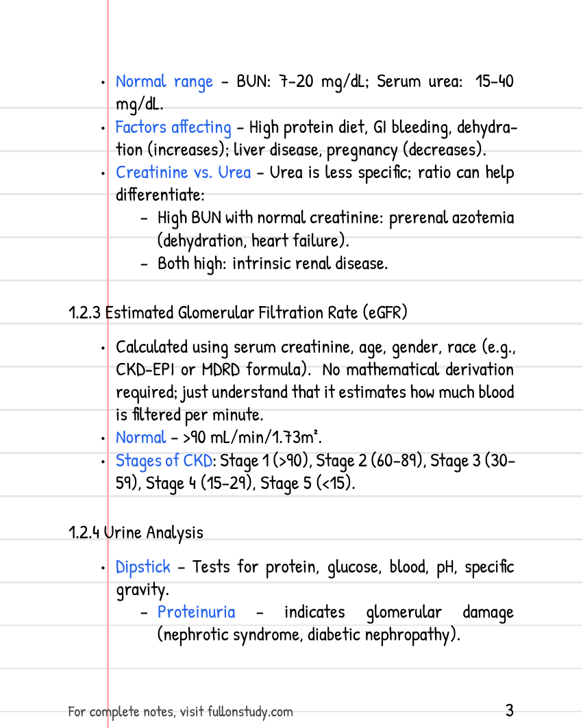This screenshot has width=583, height=728.
Task: Click 'Serum urea: 15-40' value
Action: coord(445,81)
